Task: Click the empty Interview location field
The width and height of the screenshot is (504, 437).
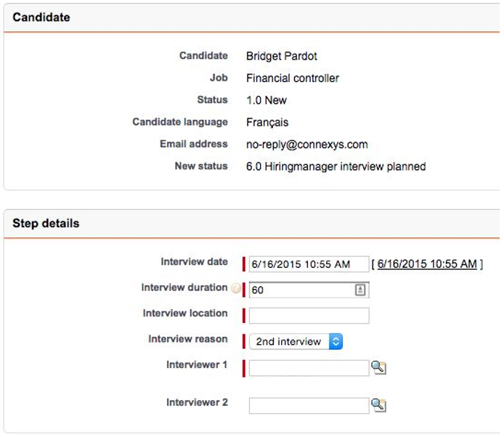Action: click(309, 316)
